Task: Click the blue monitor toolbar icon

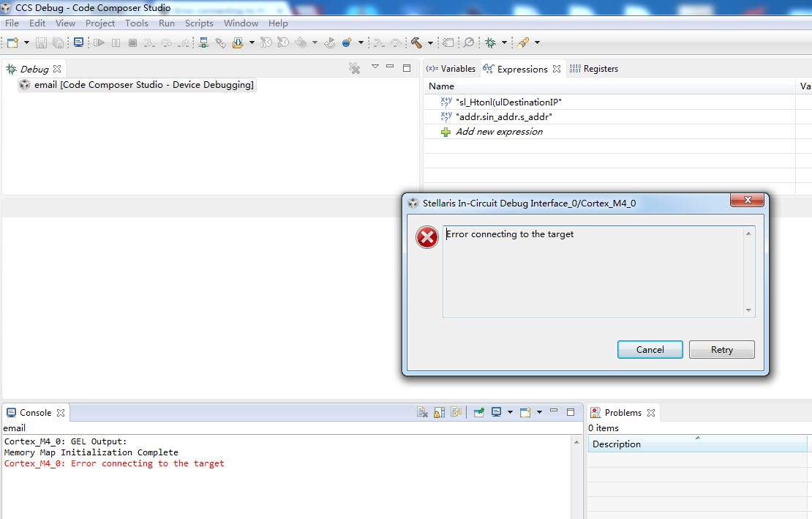Action: pyautogui.click(x=79, y=42)
